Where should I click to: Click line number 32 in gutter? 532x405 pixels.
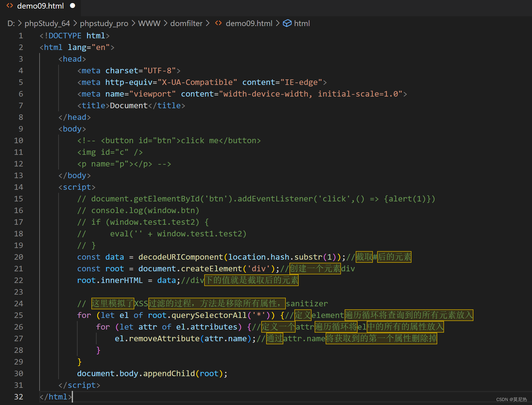tap(19, 397)
